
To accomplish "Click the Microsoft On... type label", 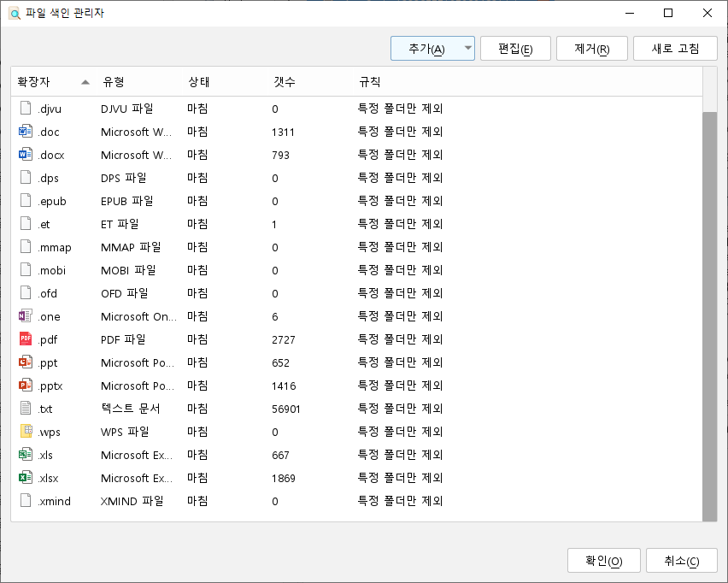I will click(138, 316).
